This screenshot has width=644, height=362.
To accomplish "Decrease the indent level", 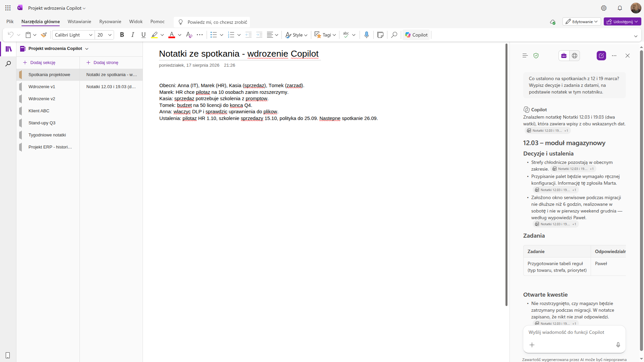I will click(x=249, y=35).
